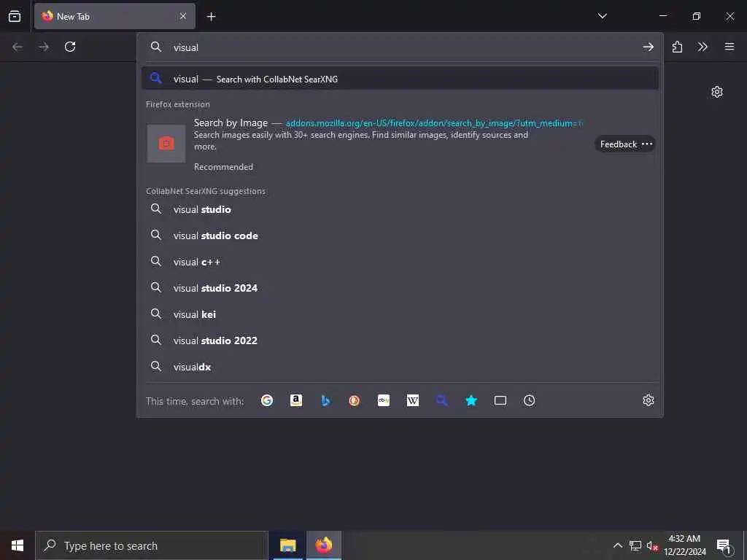Search bookmarks using star icon
Image resolution: width=747 pixels, height=560 pixels.
pyautogui.click(x=471, y=400)
